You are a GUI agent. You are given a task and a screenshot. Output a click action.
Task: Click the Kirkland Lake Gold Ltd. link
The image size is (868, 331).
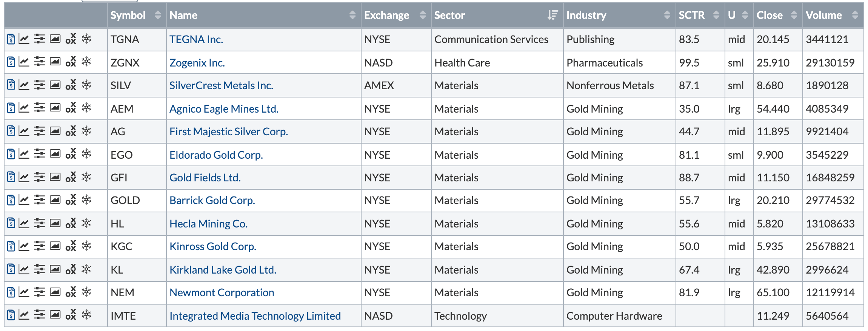pyautogui.click(x=223, y=270)
